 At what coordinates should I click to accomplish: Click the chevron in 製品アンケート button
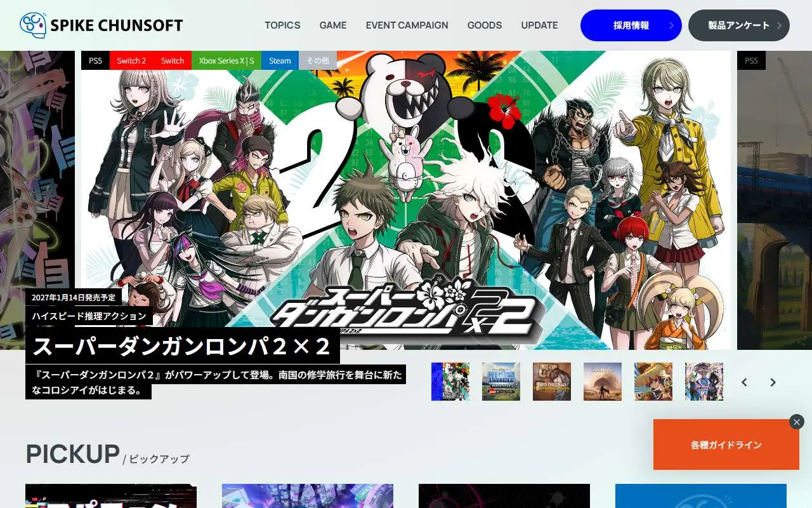pyautogui.click(x=779, y=25)
